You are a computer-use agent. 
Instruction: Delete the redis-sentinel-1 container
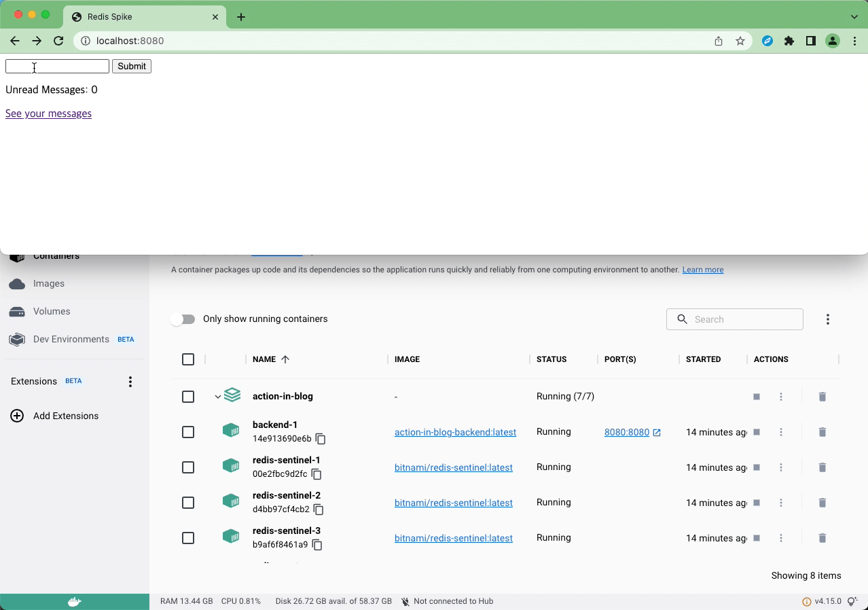click(822, 467)
